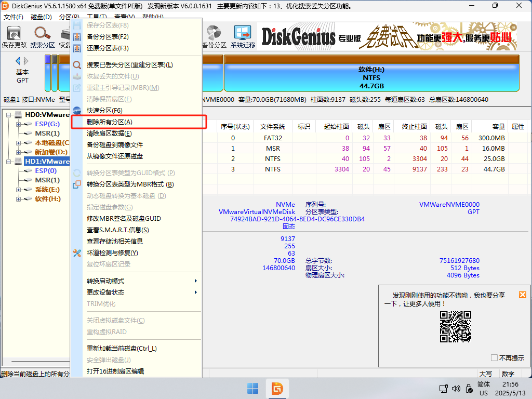Click the 搜索已丢失分区 magnifier icon

coord(77,65)
